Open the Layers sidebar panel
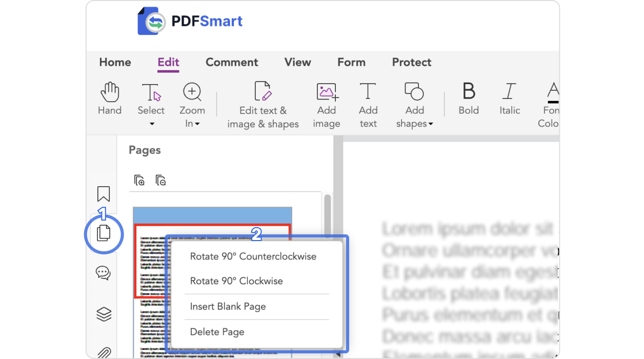Image resolution: width=644 pixels, height=359 pixels. (104, 313)
